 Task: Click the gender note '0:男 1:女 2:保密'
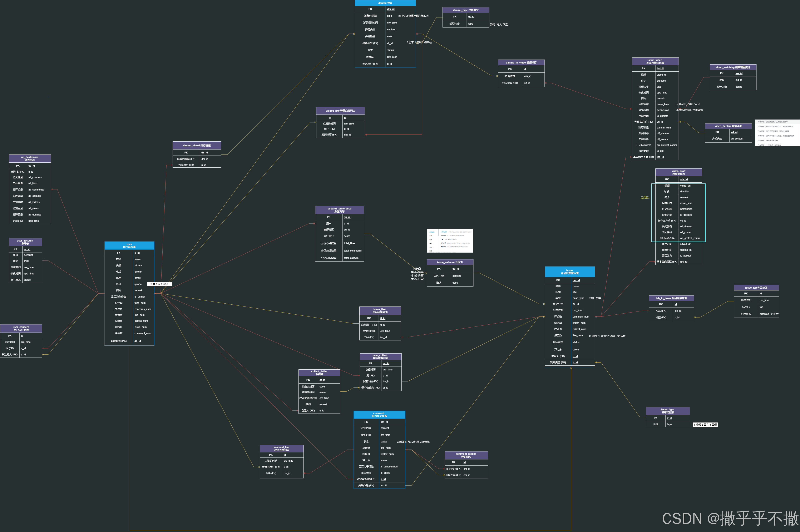[x=159, y=284]
